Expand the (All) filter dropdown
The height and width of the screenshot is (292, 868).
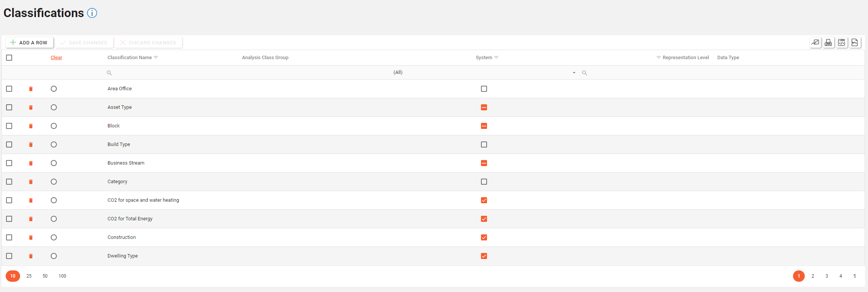pyautogui.click(x=574, y=73)
